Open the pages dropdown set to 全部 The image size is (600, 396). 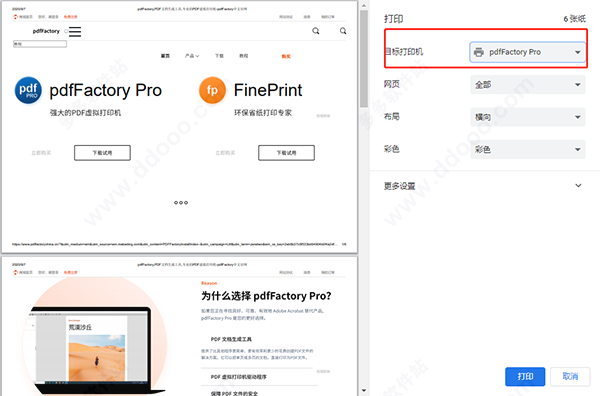tap(527, 85)
